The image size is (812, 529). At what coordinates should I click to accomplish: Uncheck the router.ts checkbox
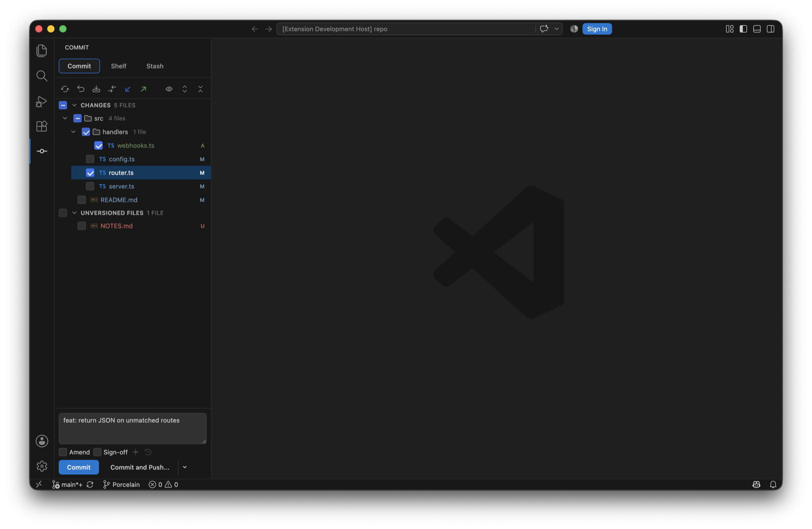(90, 173)
